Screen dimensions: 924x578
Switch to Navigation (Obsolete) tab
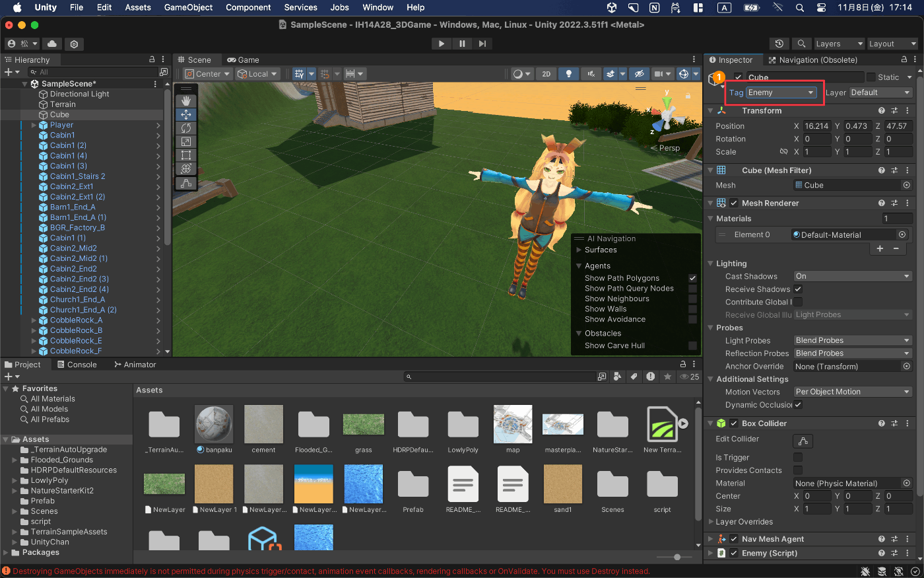[x=812, y=59]
